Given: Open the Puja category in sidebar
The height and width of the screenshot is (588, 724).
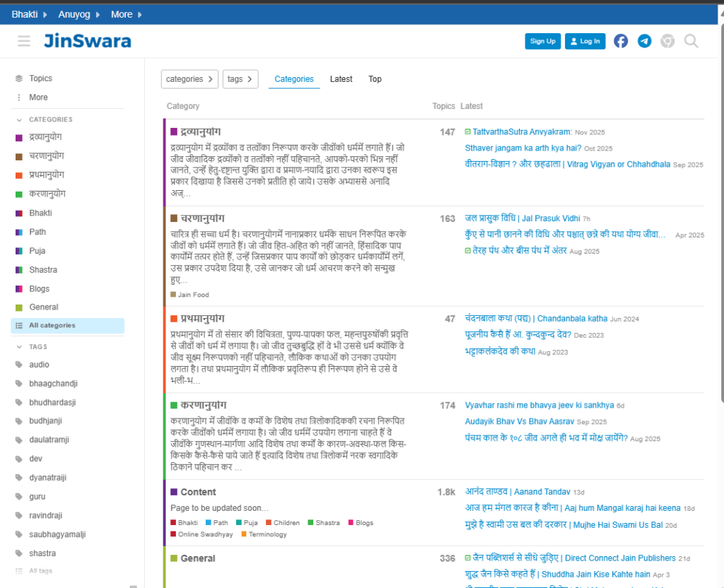Looking at the screenshot, I should click(x=68, y=251).
